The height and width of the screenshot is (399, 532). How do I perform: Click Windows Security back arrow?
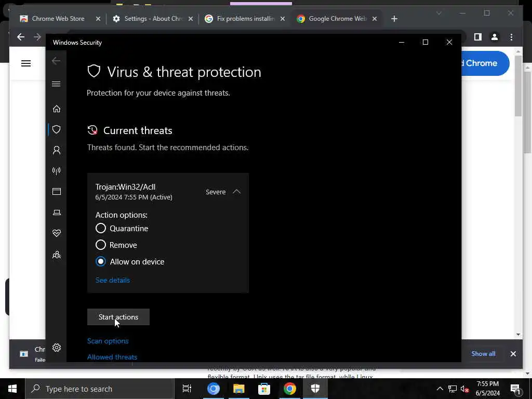point(56,61)
